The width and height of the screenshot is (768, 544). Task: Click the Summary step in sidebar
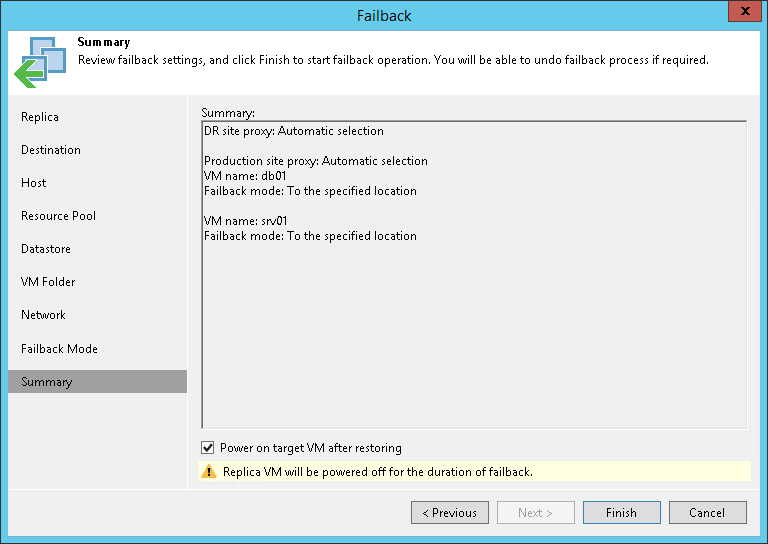pos(47,382)
